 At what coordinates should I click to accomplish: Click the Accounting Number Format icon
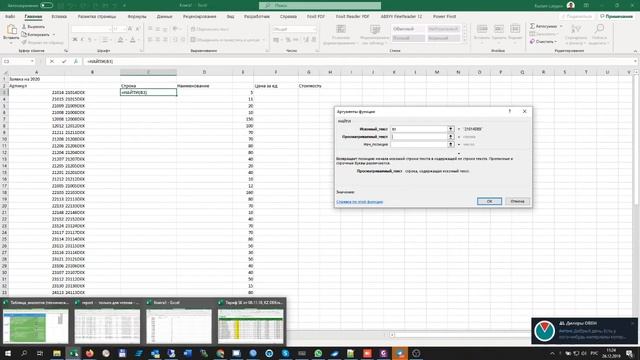coord(276,40)
